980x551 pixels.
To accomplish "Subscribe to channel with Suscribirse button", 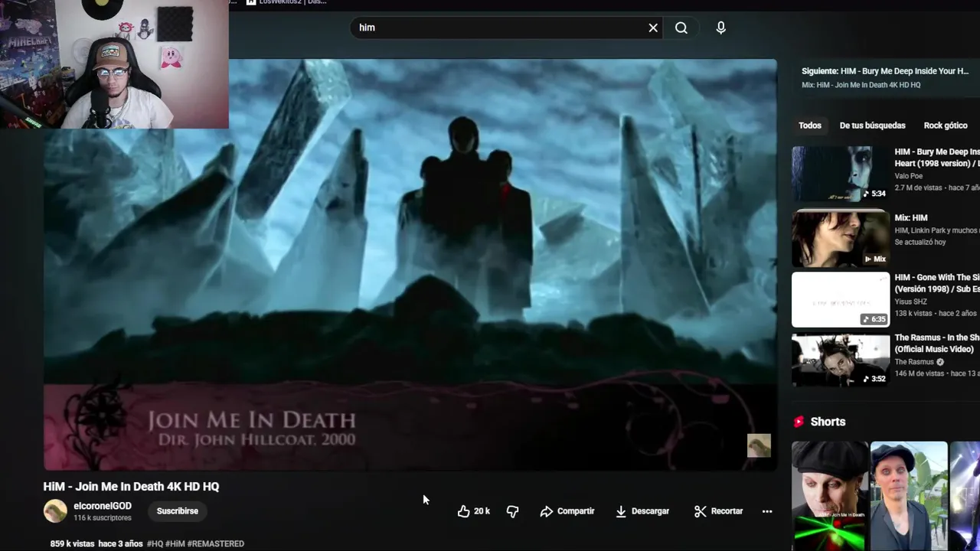I will tap(178, 511).
